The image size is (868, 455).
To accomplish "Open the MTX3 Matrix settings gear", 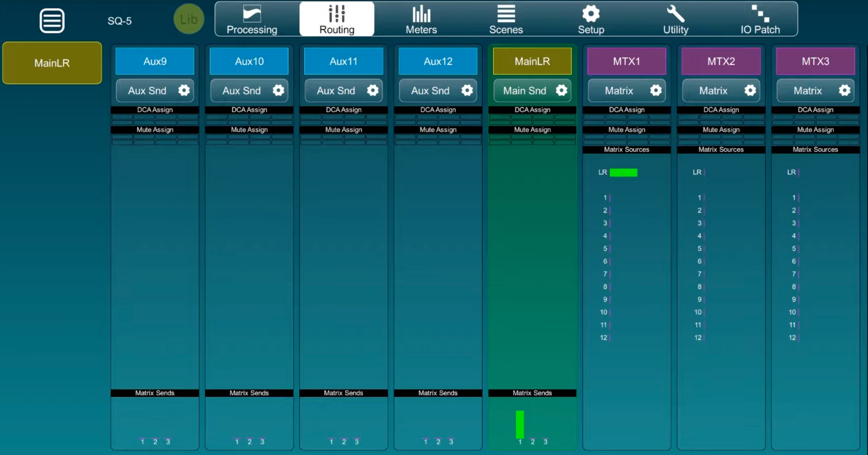I will point(844,90).
